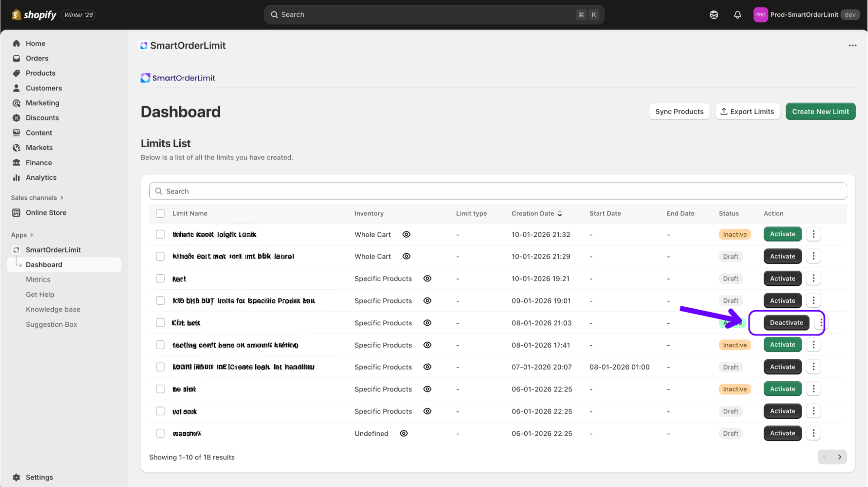Sort by the Creation Date column arrows
The height and width of the screenshot is (487, 868).
click(560, 213)
